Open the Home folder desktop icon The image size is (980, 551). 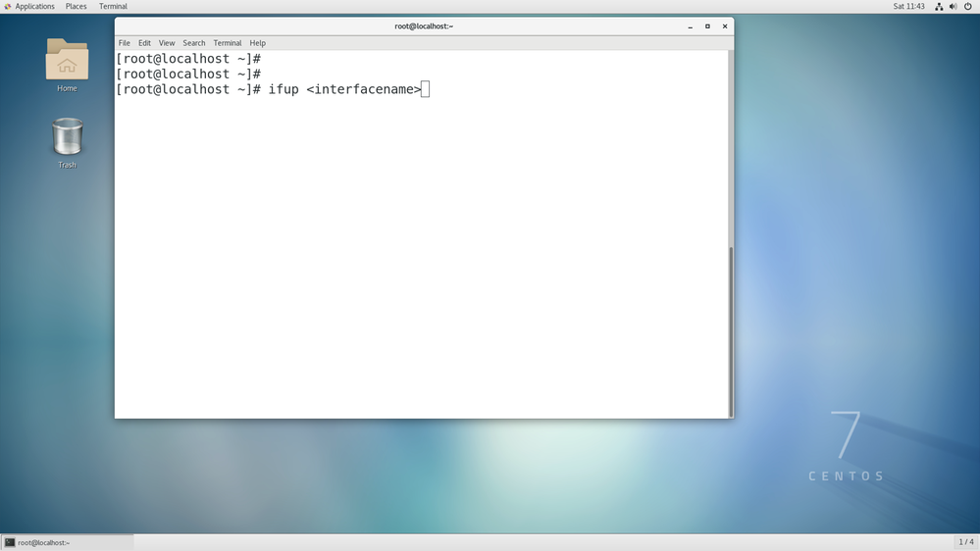pos(67,61)
